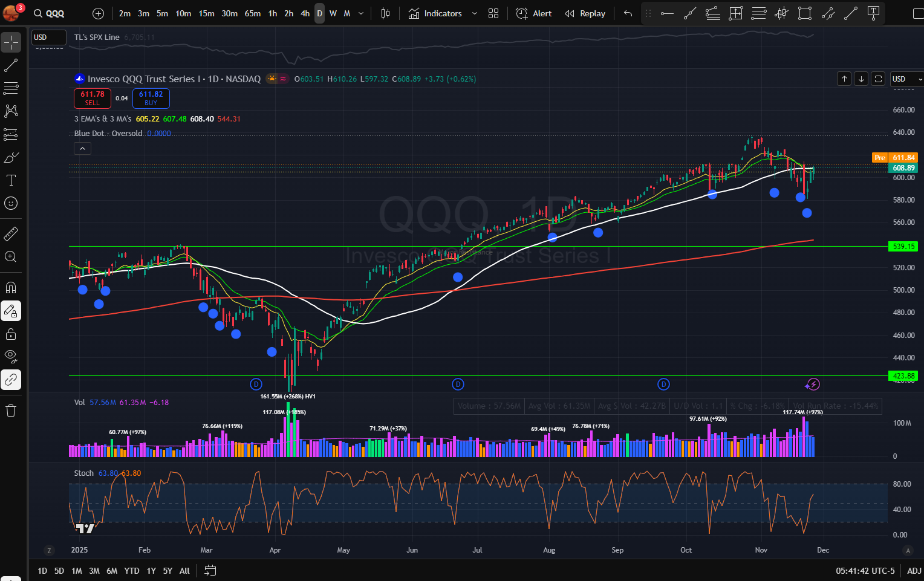Click the add symbol plus icon
The width and height of the screenshot is (924, 581).
tap(99, 13)
